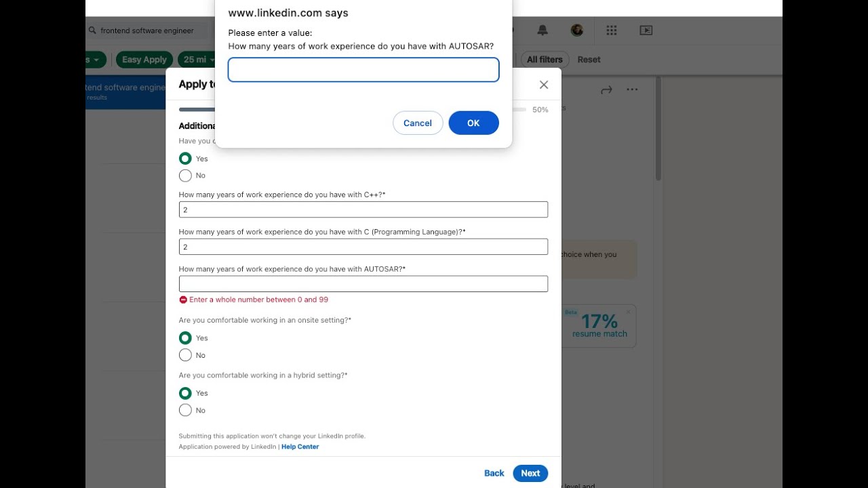The height and width of the screenshot is (488, 868).
Task: Open the All filters panel
Action: 545,60
